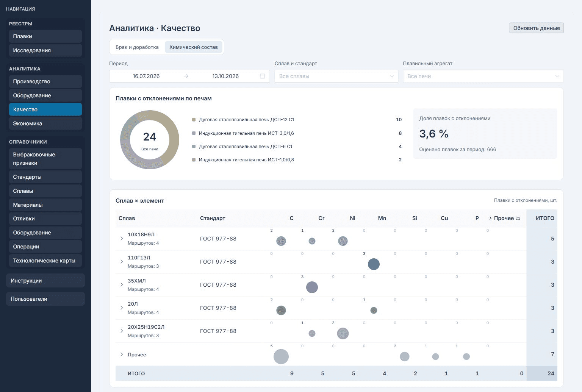582x392 pixels.
Task: Open Экономика analytics section
Action: tap(45, 123)
